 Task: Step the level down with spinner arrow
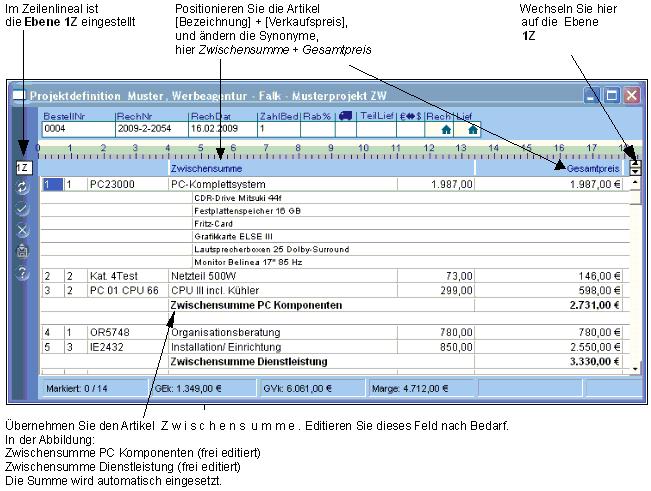tap(634, 173)
